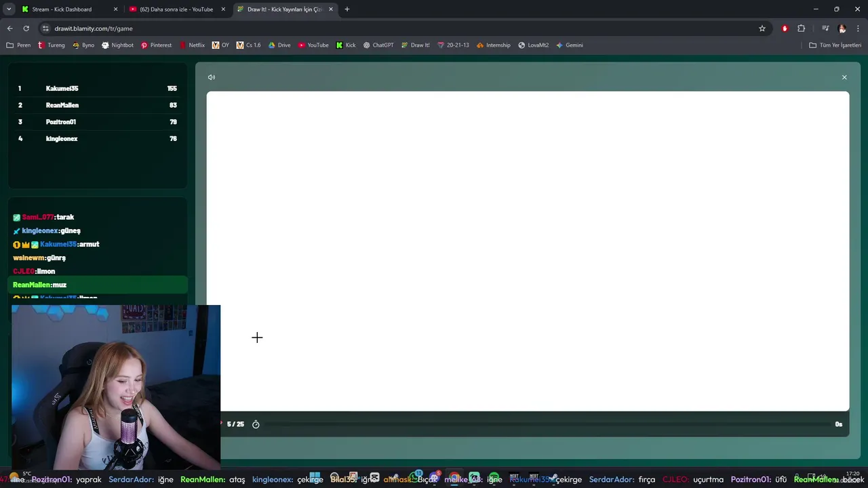This screenshot has height=488, width=868.
Task: Open the Nightbot bookmark
Action: tap(117, 45)
